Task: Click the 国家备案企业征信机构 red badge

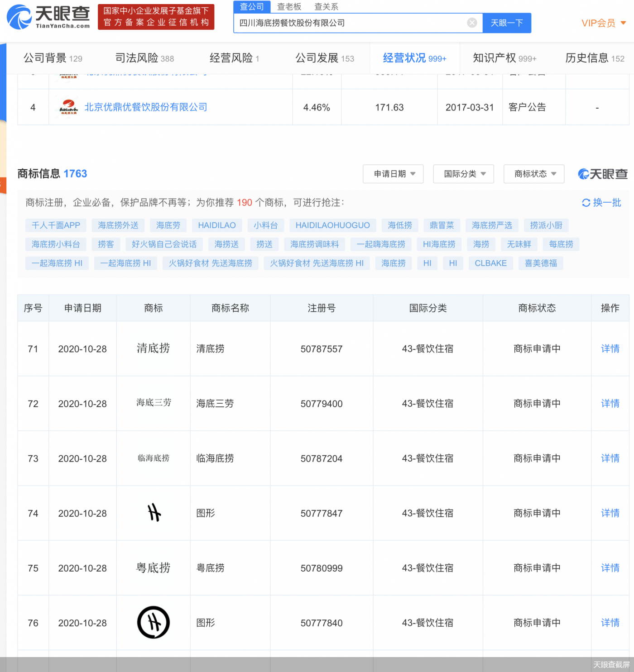Action: pos(156,16)
